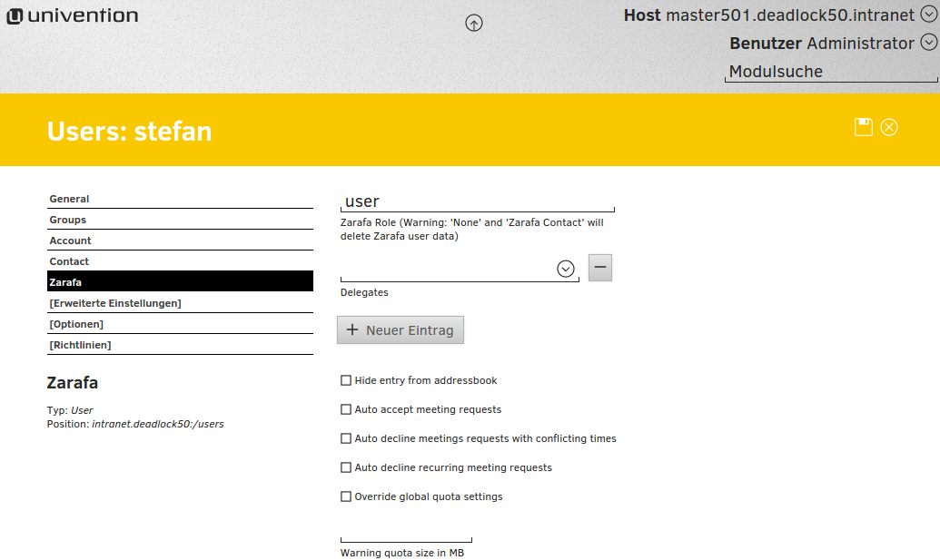Click the Modulsuche search field
The image size is (940, 560).
tap(830, 72)
